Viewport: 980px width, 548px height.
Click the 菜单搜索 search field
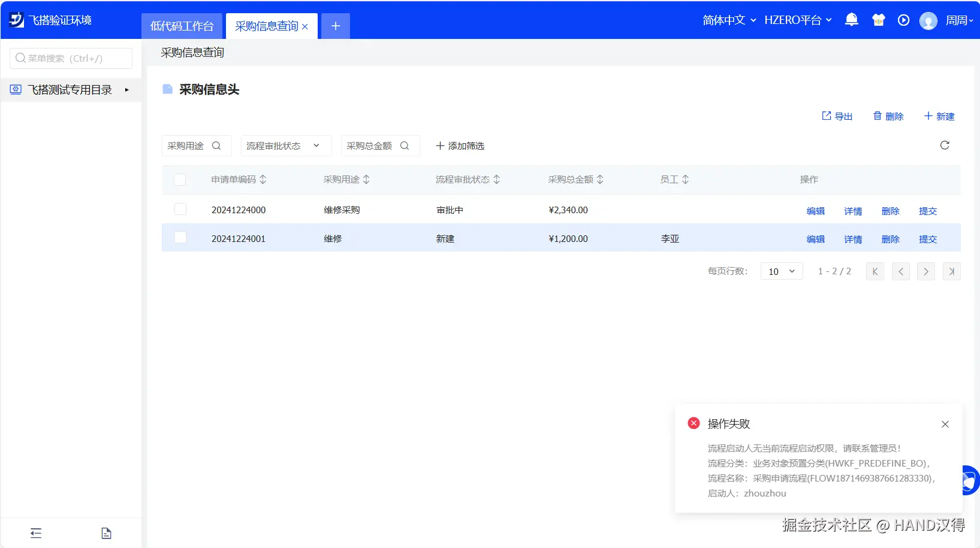(x=71, y=58)
